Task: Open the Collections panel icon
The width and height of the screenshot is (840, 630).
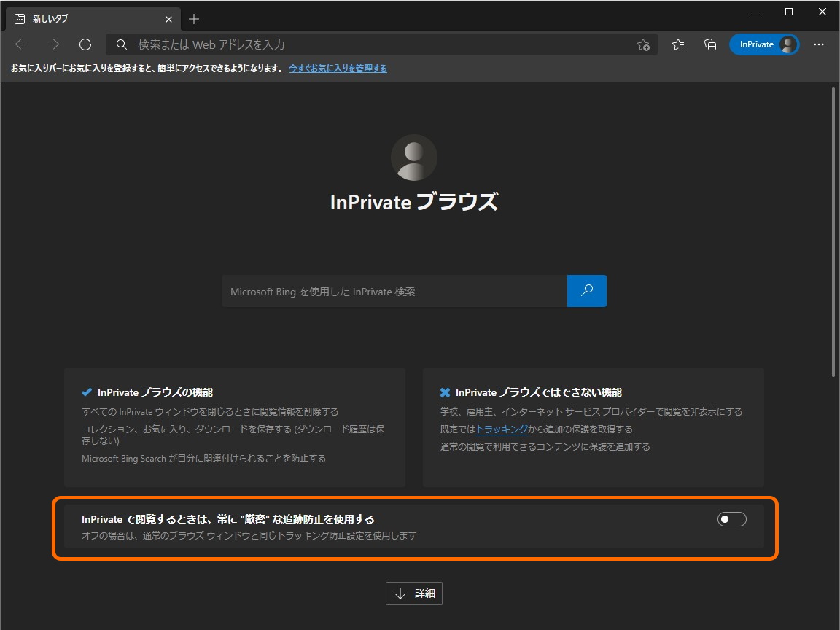Action: pyautogui.click(x=710, y=44)
